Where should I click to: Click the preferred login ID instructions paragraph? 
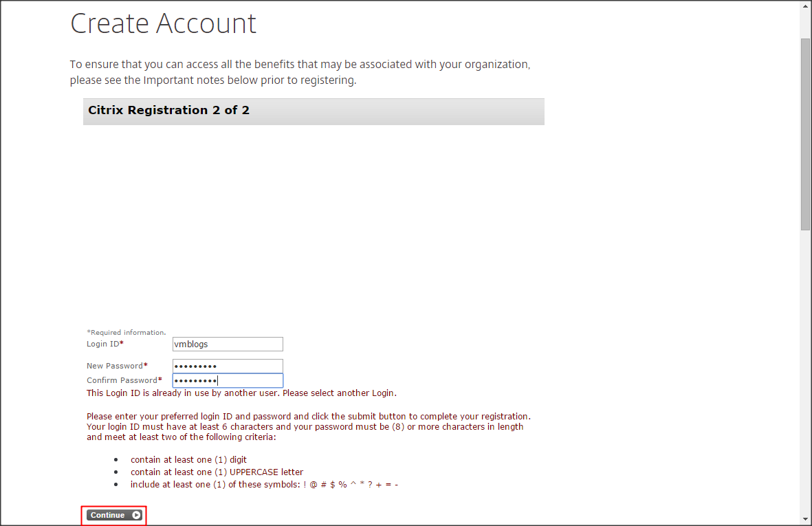pyautogui.click(x=308, y=426)
